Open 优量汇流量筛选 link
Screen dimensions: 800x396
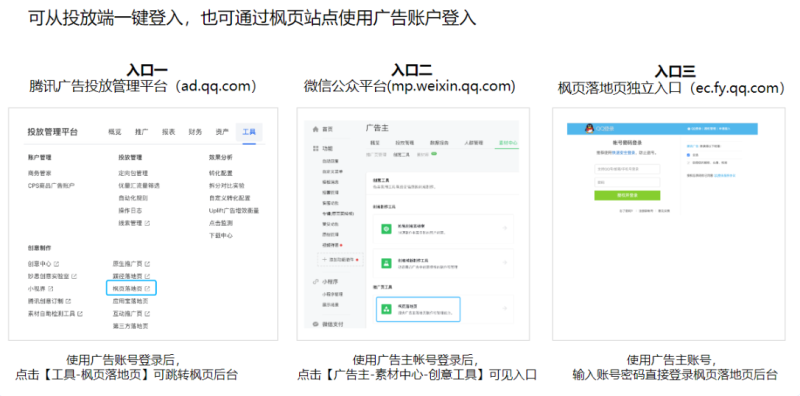coord(139,186)
